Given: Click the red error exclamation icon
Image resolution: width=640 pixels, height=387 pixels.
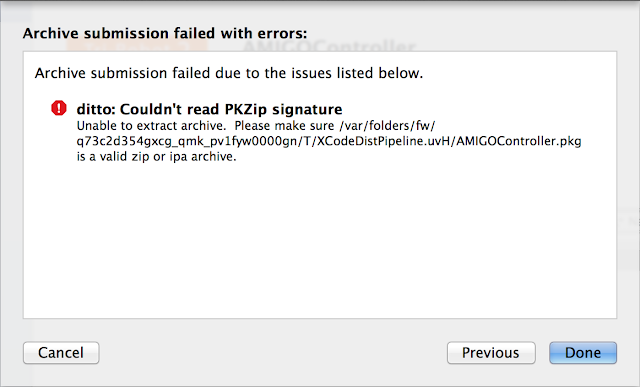Looking at the screenshot, I should 59,109.
